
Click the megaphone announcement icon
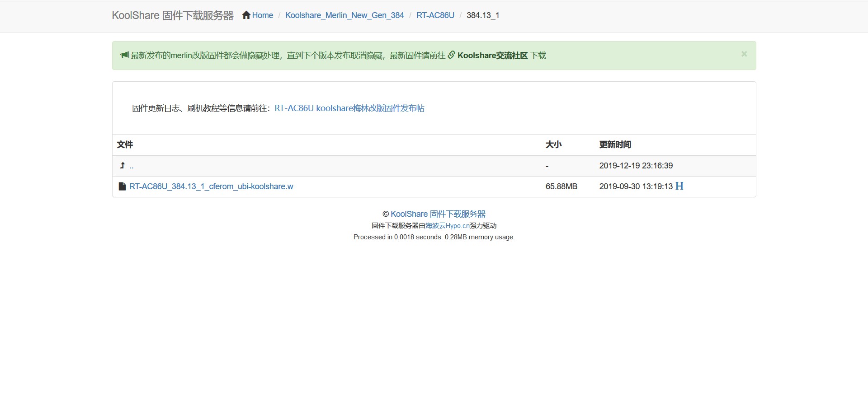(x=125, y=55)
